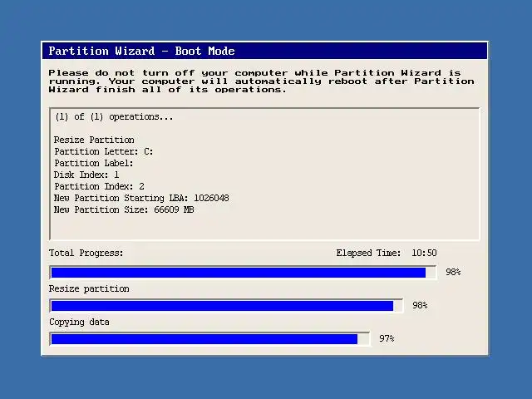The width and height of the screenshot is (532, 399).
Task: Click 'New Partition Size: 66609 MB'
Action: (124, 209)
